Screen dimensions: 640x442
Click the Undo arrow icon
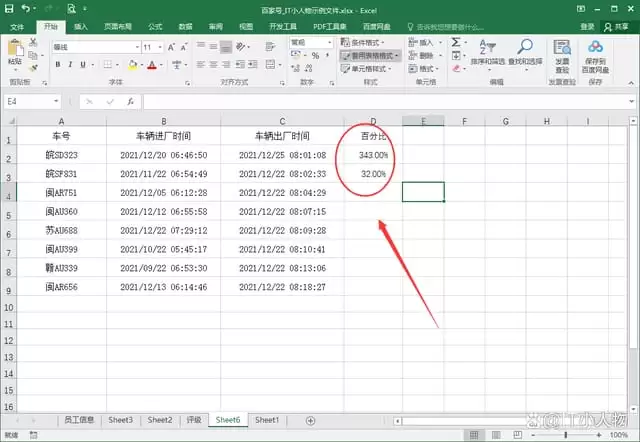(25, 9)
